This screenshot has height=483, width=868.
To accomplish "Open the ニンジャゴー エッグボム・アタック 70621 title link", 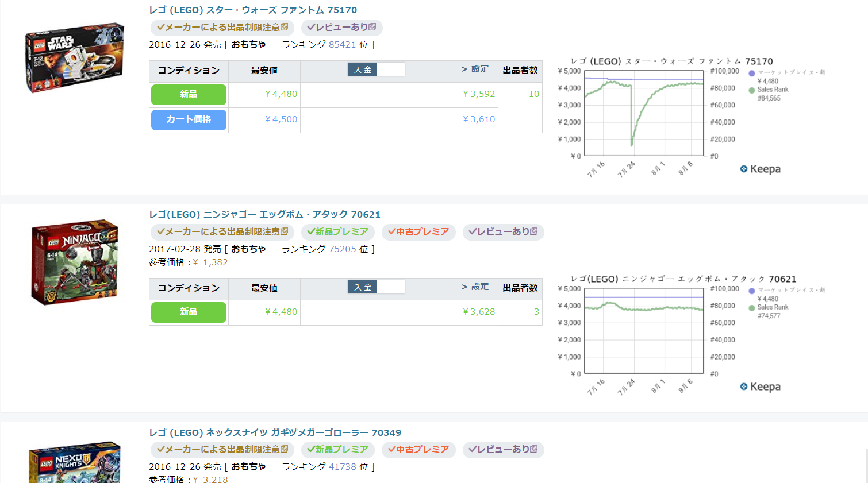I will 264,214.
